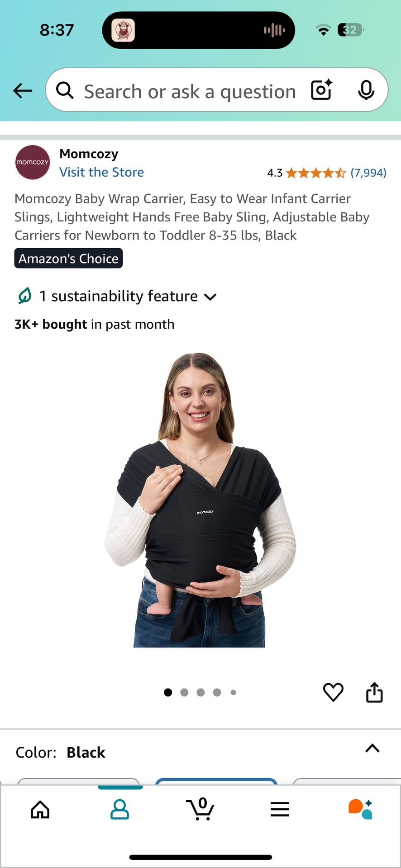Go to the Home tab
Screen dimensions: 401x868
coord(40,809)
